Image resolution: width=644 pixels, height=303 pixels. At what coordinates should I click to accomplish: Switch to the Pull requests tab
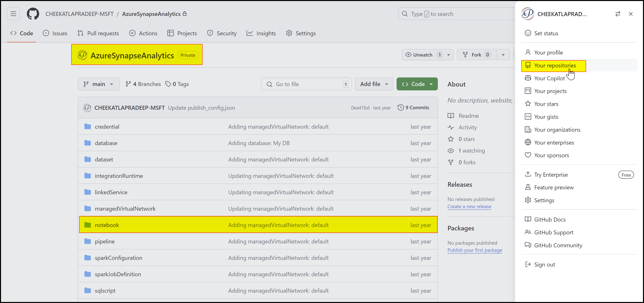pyautogui.click(x=98, y=33)
